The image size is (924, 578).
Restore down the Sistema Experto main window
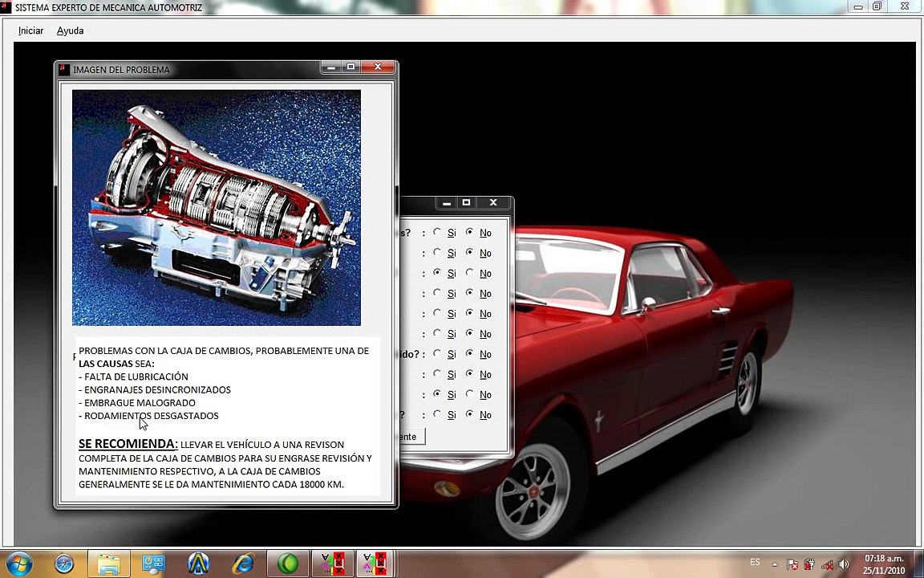tap(877, 6)
